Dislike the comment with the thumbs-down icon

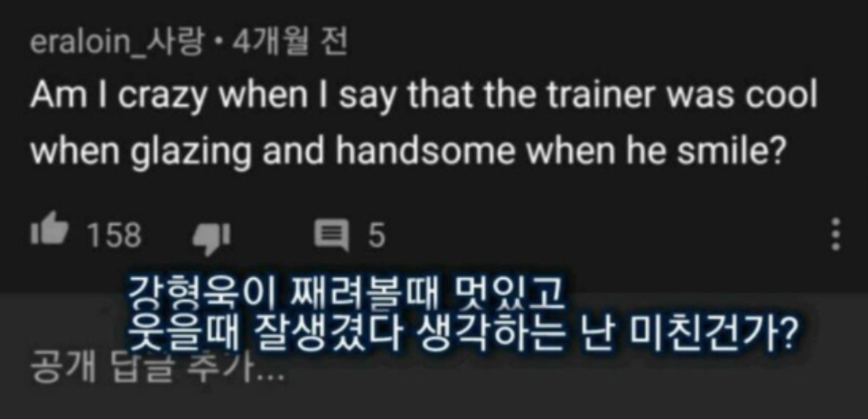click(211, 238)
